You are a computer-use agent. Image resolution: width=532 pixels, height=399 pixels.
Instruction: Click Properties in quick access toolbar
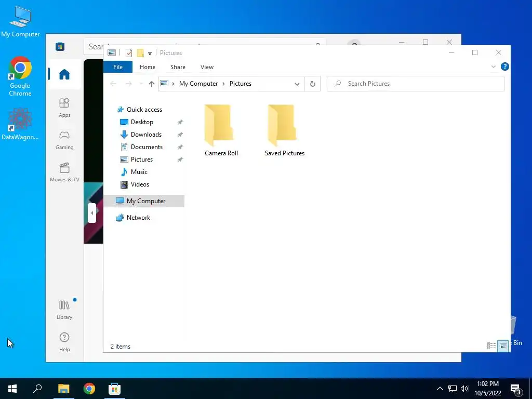129,53
